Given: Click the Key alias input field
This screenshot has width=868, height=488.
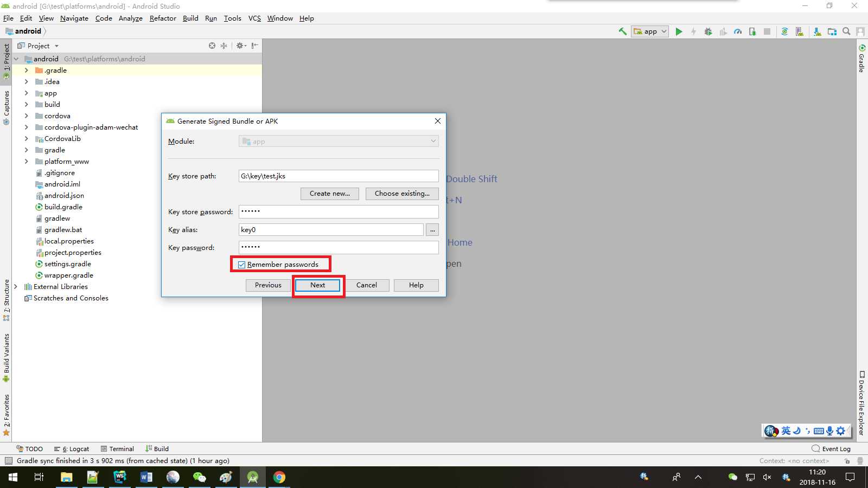Looking at the screenshot, I should [x=331, y=230].
